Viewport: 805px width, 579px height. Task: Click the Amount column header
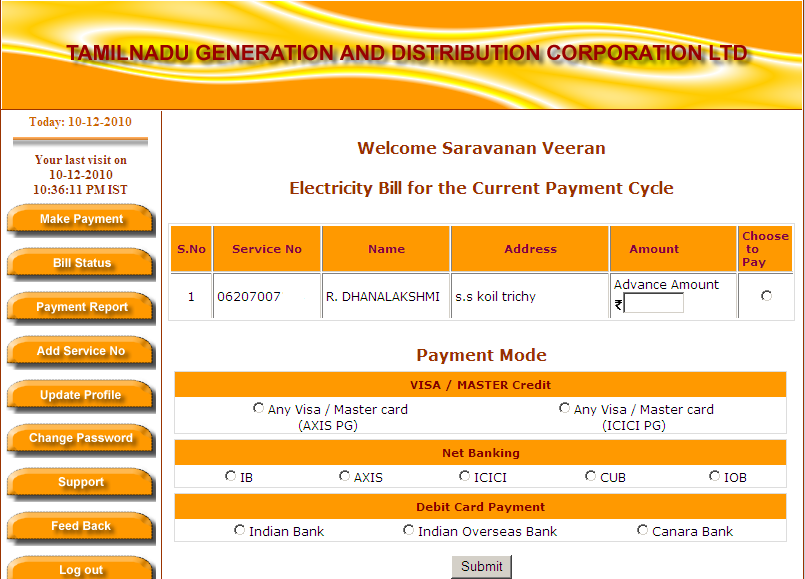tap(673, 249)
